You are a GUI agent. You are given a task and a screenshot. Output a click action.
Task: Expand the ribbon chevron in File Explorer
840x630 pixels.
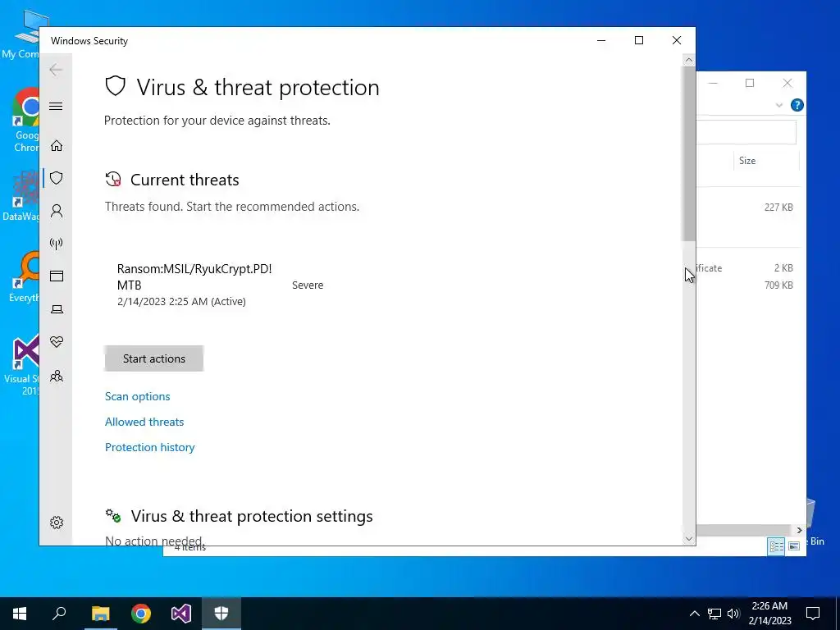pos(779,106)
